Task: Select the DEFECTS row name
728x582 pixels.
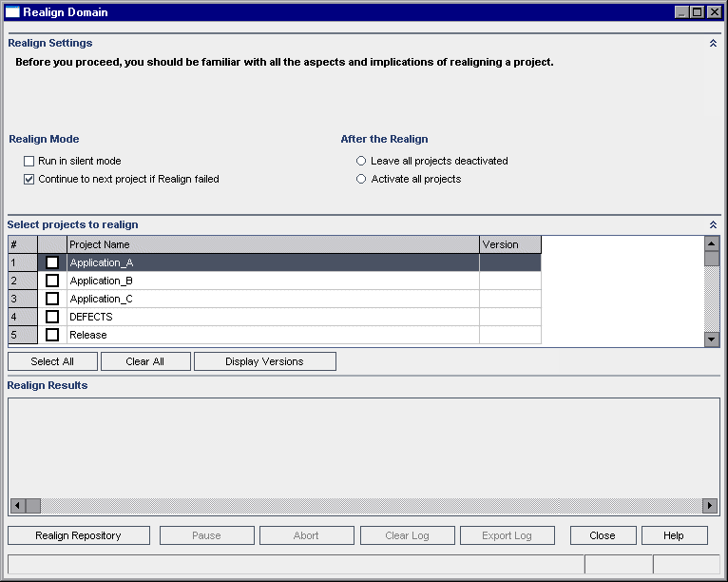Action: [91, 317]
